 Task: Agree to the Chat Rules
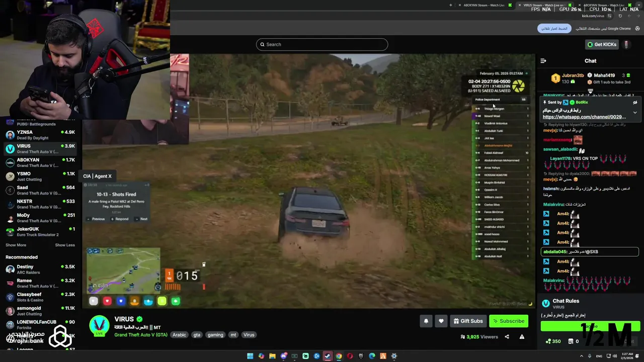pyautogui.click(x=590, y=326)
